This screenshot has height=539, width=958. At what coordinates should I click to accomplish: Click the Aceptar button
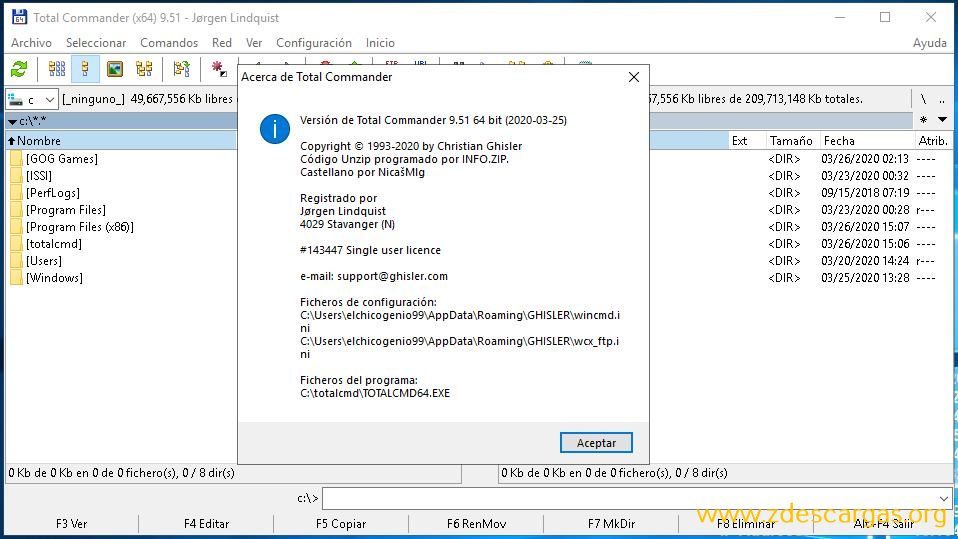click(596, 443)
